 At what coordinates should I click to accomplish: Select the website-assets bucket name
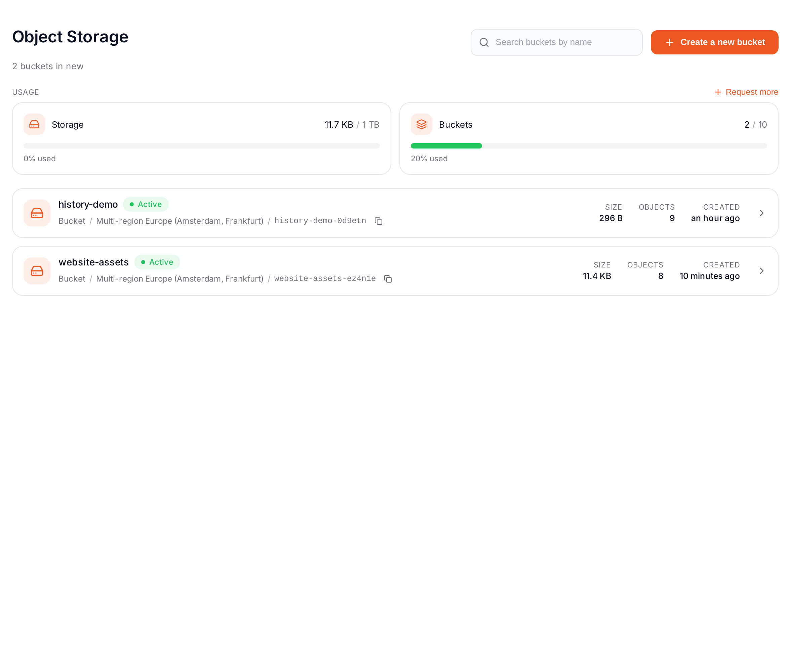pyautogui.click(x=94, y=262)
